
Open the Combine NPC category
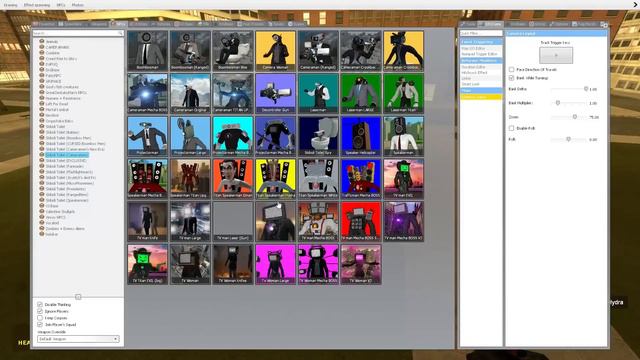click(x=52, y=53)
